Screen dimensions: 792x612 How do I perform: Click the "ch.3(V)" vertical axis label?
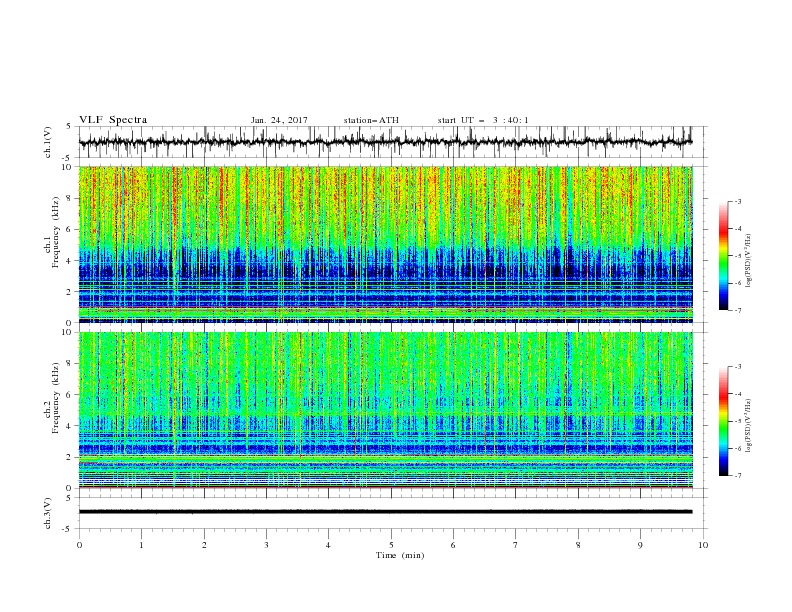point(48,513)
